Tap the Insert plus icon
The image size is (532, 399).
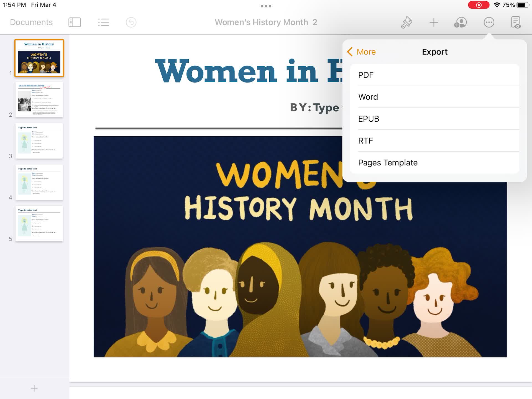pos(433,22)
